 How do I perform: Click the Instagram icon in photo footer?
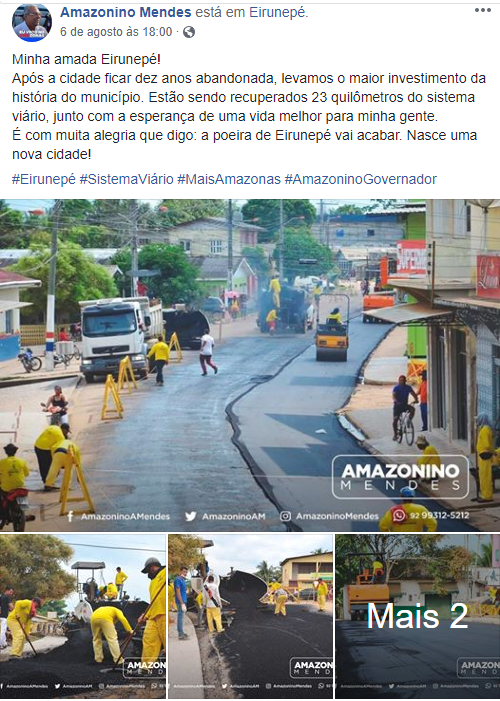(285, 516)
